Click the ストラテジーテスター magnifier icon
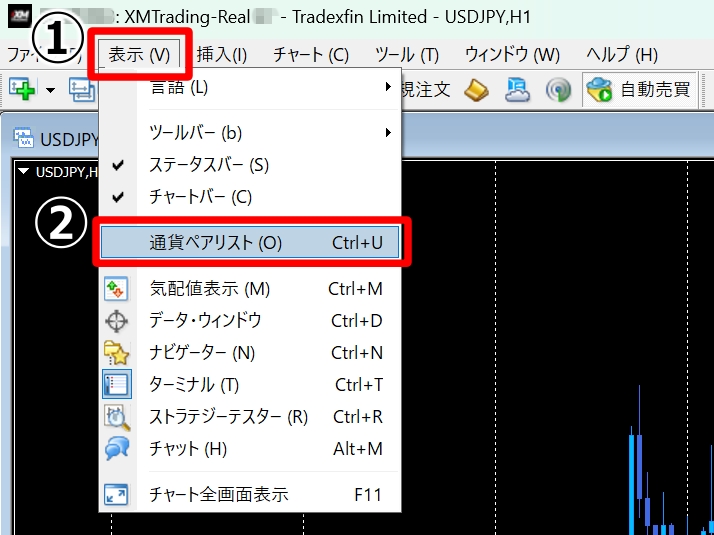 click(117, 418)
